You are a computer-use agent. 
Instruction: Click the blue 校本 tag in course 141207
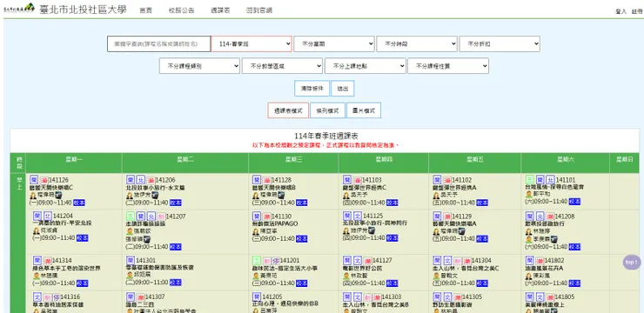coord(176,247)
